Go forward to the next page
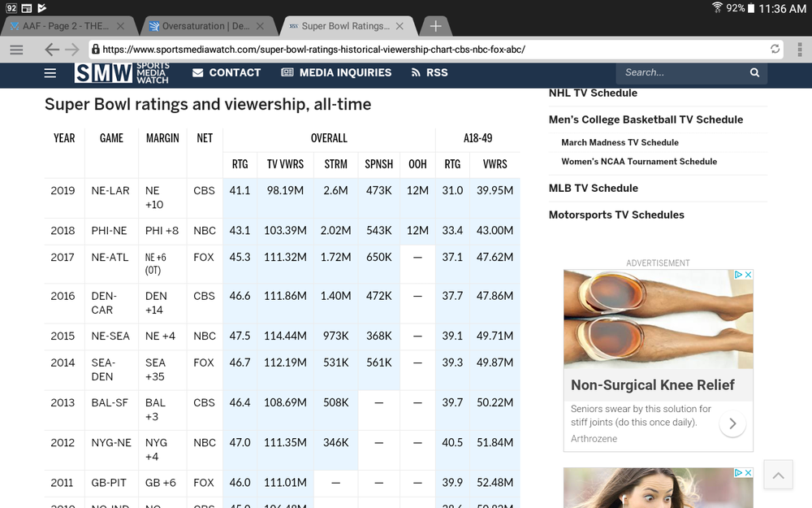 click(72, 50)
